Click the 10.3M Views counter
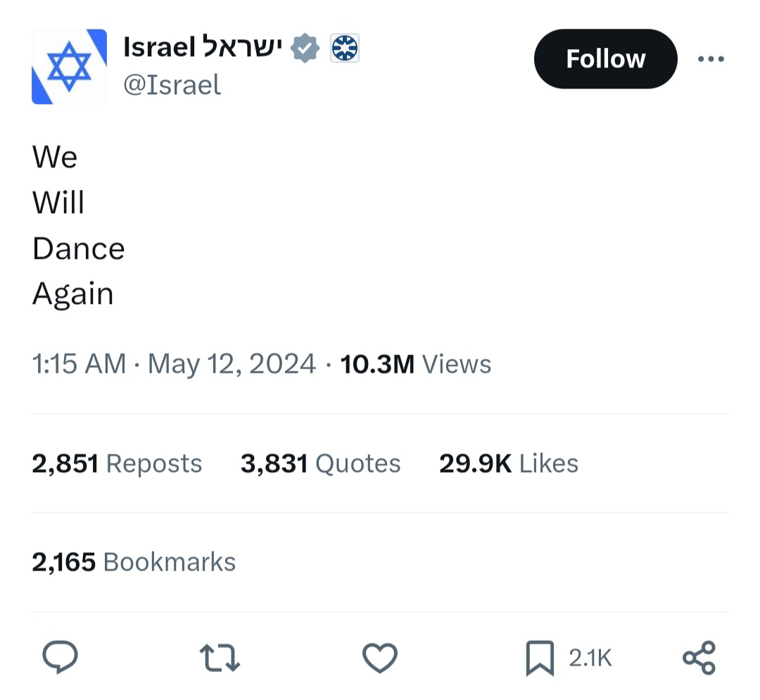The width and height of the screenshot is (760, 700). click(x=415, y=364)
